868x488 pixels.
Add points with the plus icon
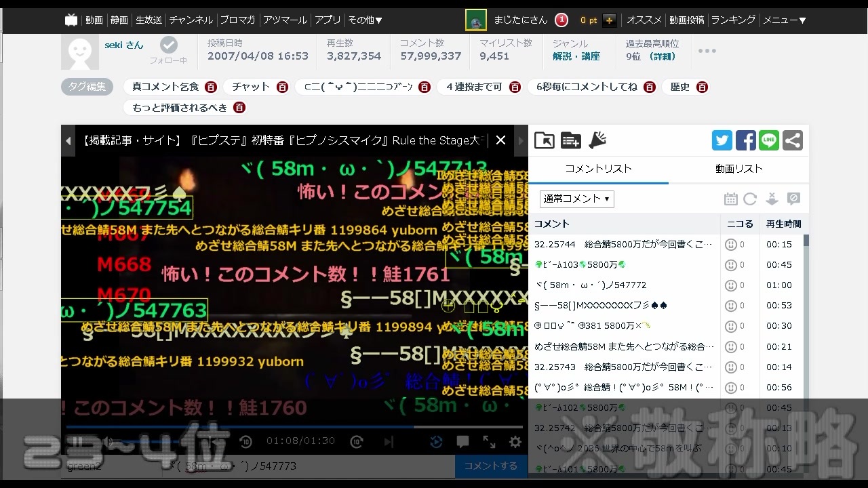coord(609,20)
